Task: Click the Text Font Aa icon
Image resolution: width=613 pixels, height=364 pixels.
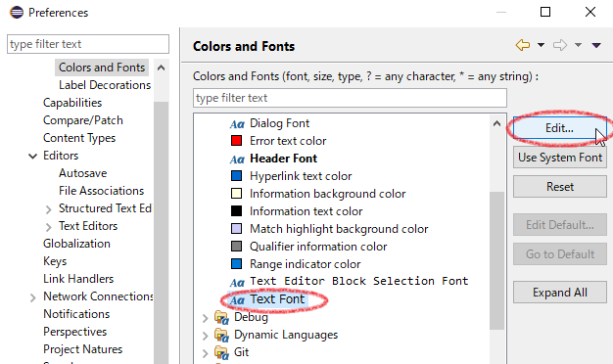Action: 237,300
